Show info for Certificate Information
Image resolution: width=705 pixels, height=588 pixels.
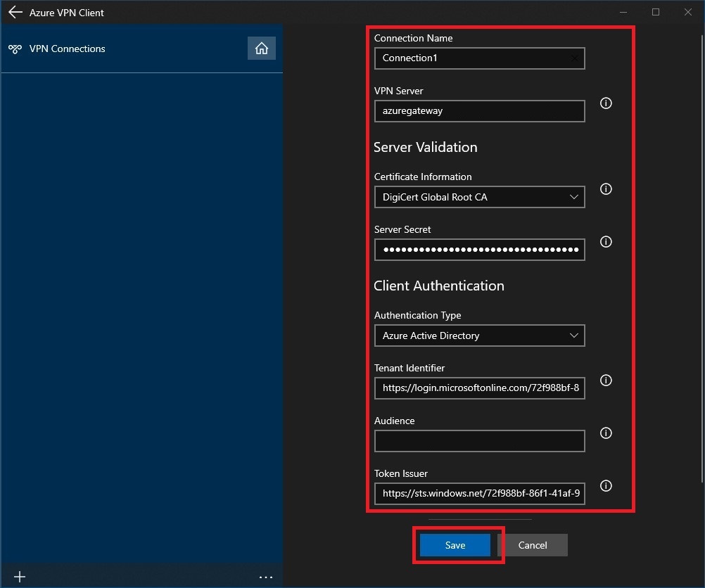pyautogui.click(x=606, y=188)
